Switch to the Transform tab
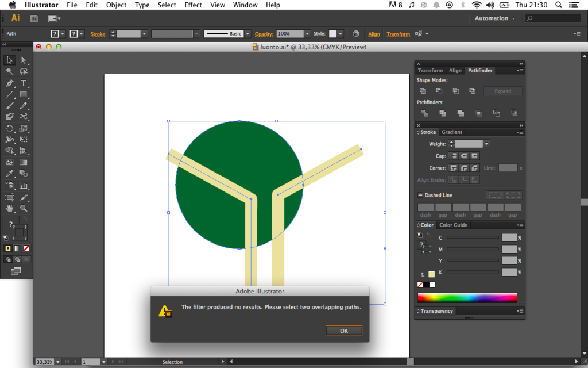588x368 pixels. 430,71
